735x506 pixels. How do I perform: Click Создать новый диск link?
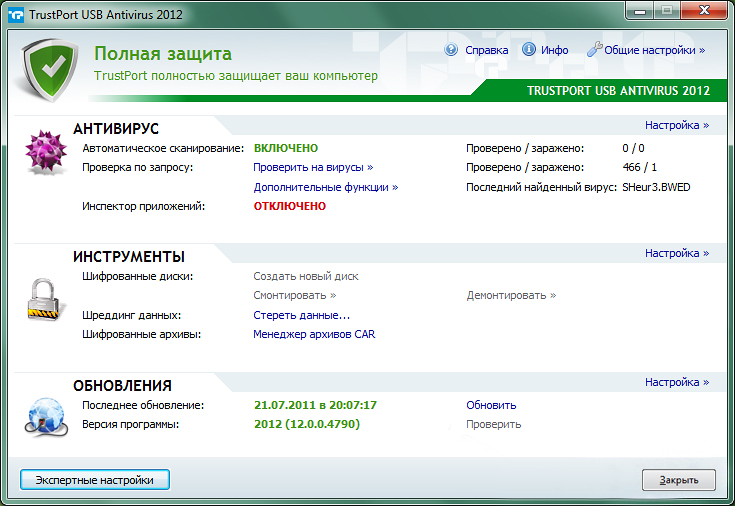[x=306, y=276]
